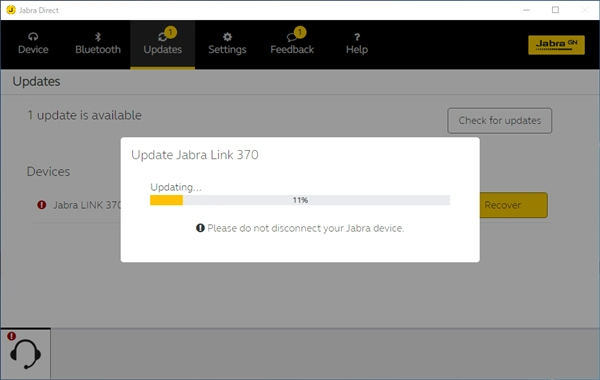
Task: Click the '1 update is available' text
Action: pos(84,115)
